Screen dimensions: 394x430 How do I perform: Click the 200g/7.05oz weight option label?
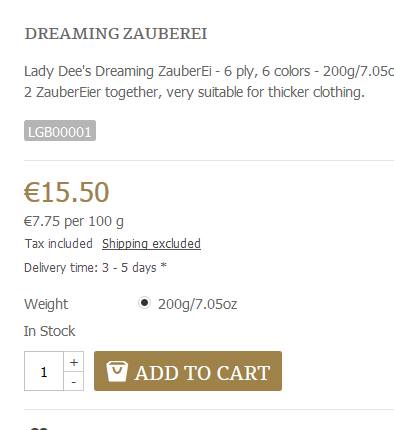(197, 304)
